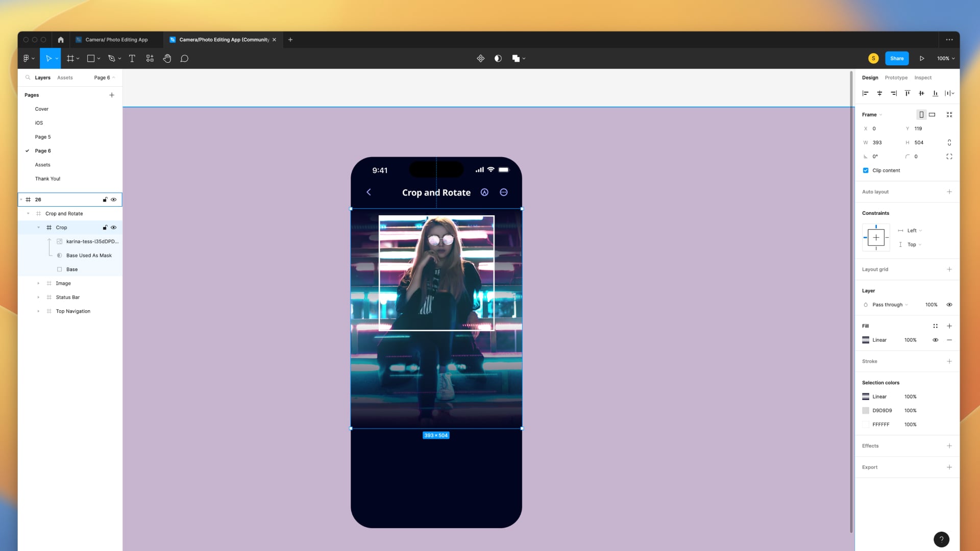Screen dimensions: 980x551
Task: Click the Linear fill color swatch
Action: coord(866,340)
